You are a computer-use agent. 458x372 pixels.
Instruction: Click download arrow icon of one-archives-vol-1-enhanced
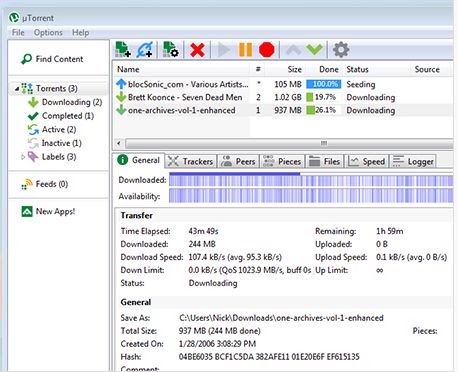121,110
